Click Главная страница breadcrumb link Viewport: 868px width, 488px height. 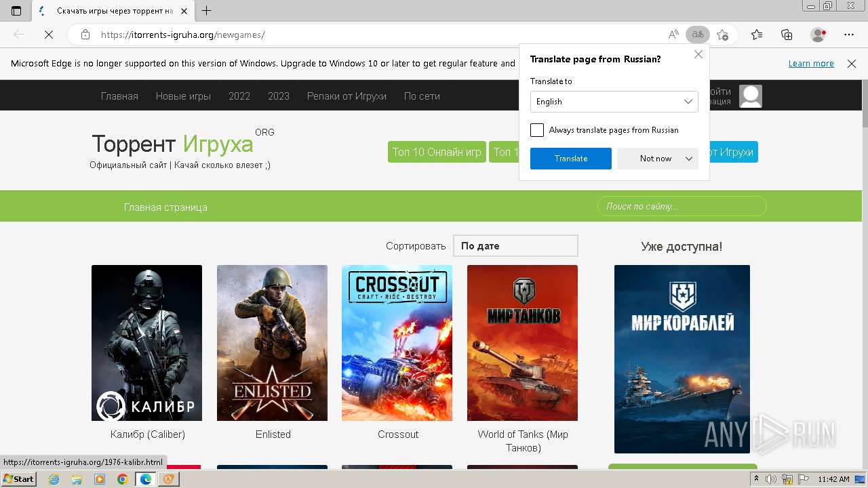(x=165, y=207)
